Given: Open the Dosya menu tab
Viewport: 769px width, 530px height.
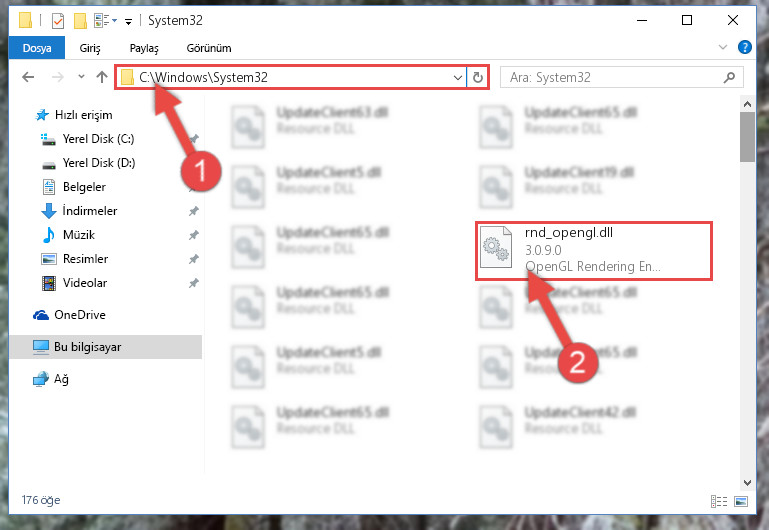Looking at the screenshot, I should 37,48.
